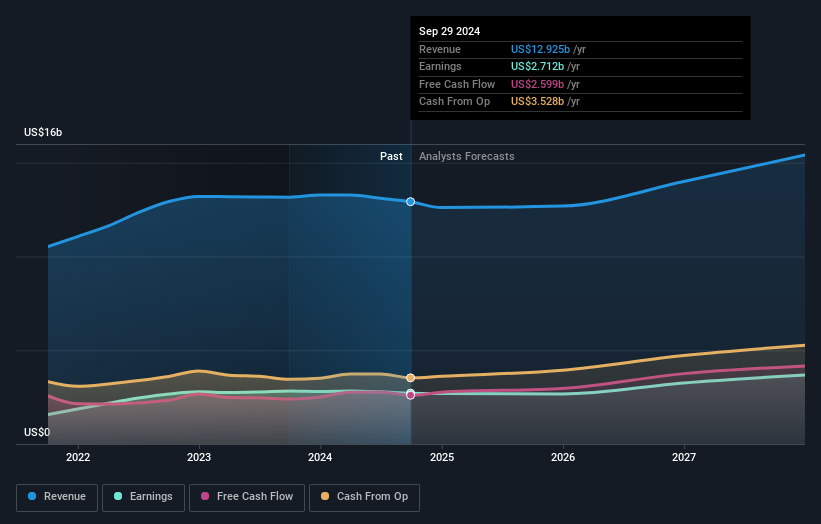Click the blue Revenue legend dot
821x524 pixels.
tap(32, 496)
